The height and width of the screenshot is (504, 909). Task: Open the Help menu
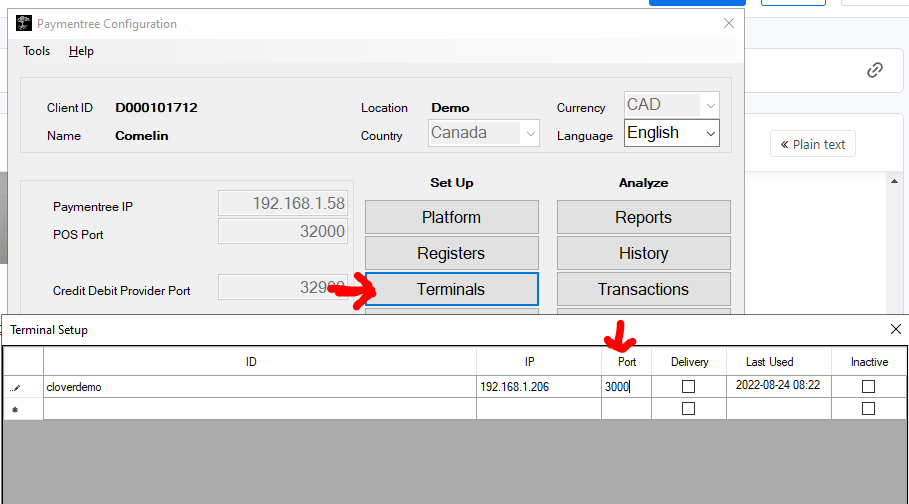pos(81,51)
